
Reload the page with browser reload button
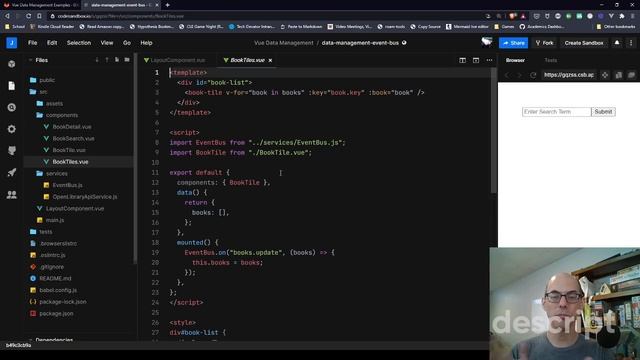pos(28,16)
